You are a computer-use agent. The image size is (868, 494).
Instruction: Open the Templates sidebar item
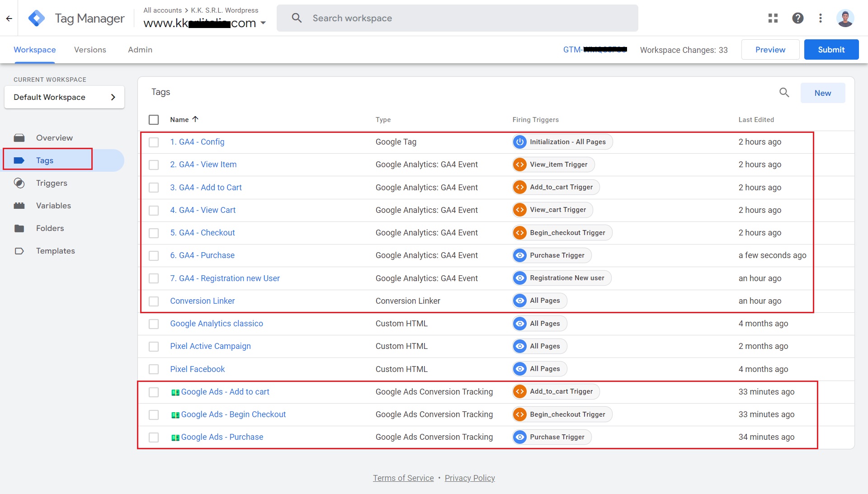[55, 251]
